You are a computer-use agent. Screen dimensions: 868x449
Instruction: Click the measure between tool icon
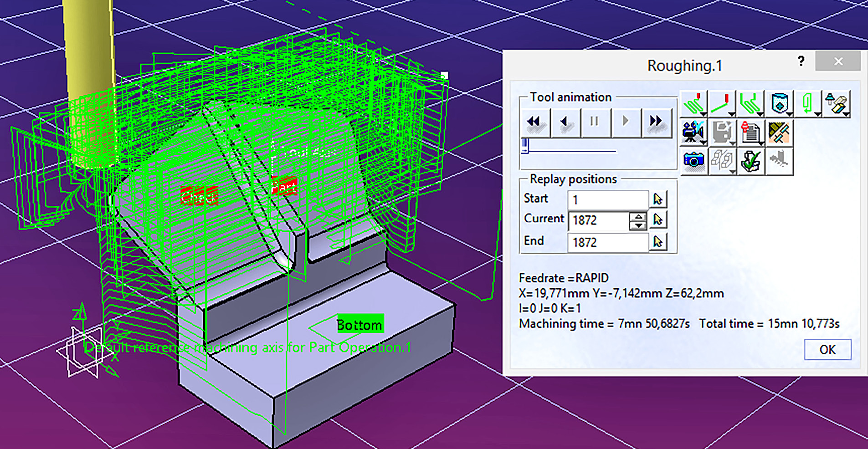[779, 133]
